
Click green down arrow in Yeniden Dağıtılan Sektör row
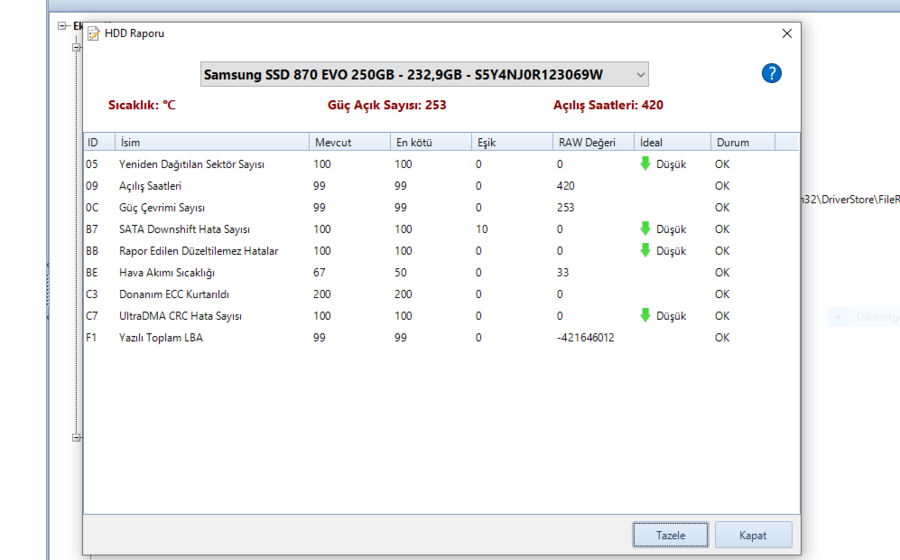pyautogui.click(x=645, y=164)
